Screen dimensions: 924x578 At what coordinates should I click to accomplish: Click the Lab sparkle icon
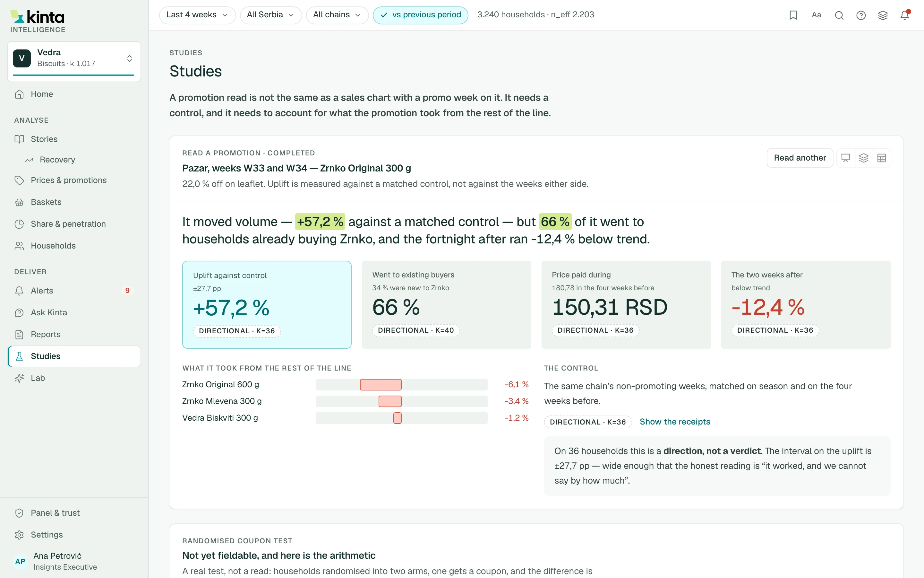coord(20,378)
